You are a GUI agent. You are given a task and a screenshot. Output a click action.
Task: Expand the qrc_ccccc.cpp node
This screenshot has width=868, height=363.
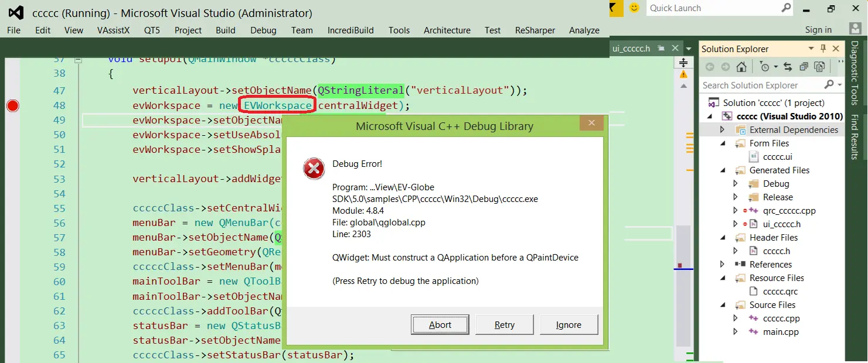(x=736, y=210)
